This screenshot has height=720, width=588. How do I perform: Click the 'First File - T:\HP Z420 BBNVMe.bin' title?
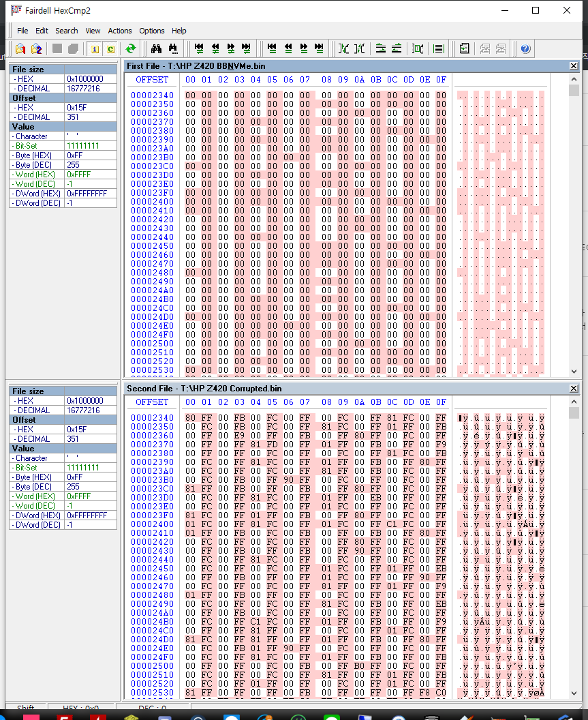196,66
